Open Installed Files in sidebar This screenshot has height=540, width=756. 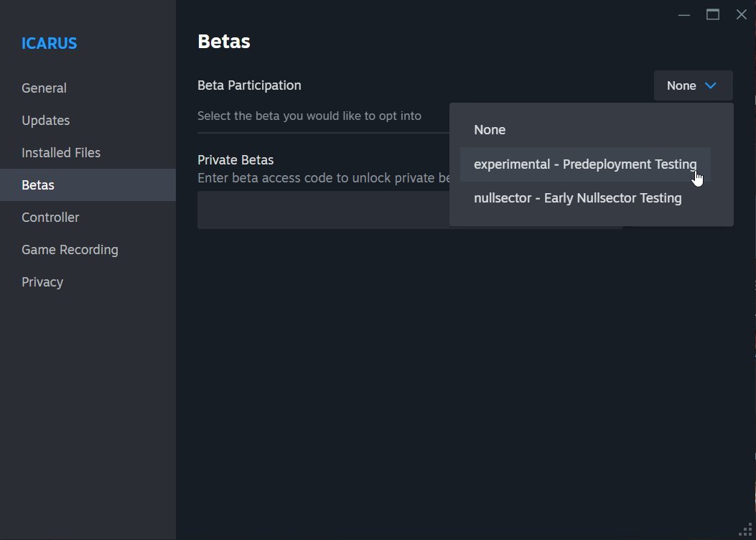coord(88,152)
